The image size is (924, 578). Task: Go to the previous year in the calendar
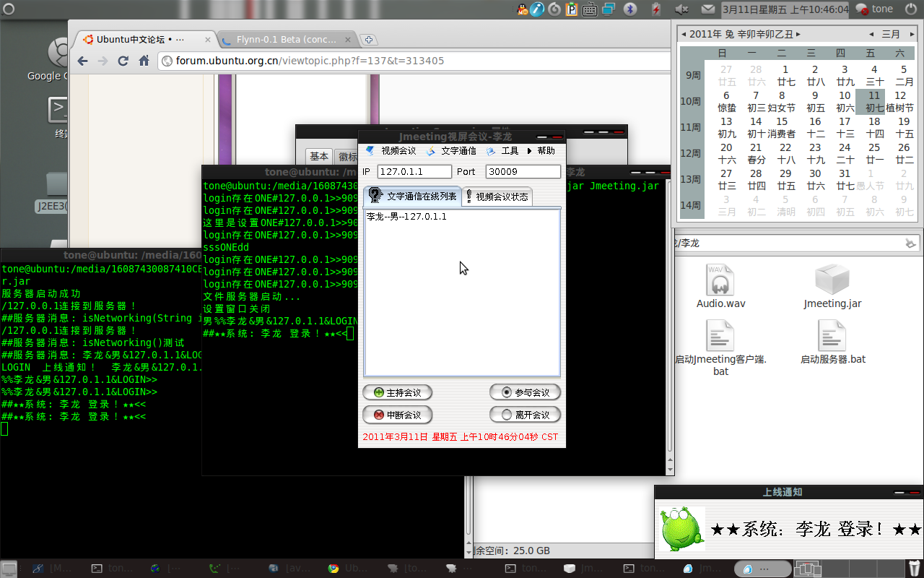pyautogui.click(x=684, y=34)
